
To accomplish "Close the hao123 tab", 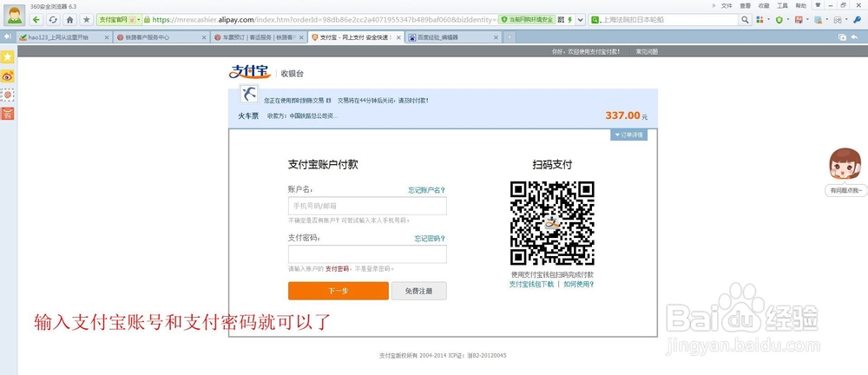I will click(x=106, y=37).
